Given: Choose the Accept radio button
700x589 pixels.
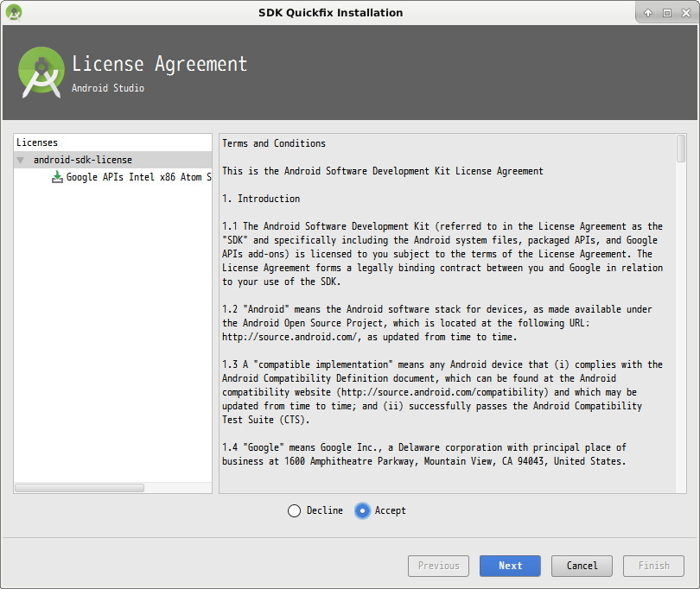Looking at the screenshot, I should pyautogui.click(x=362, y=510).
